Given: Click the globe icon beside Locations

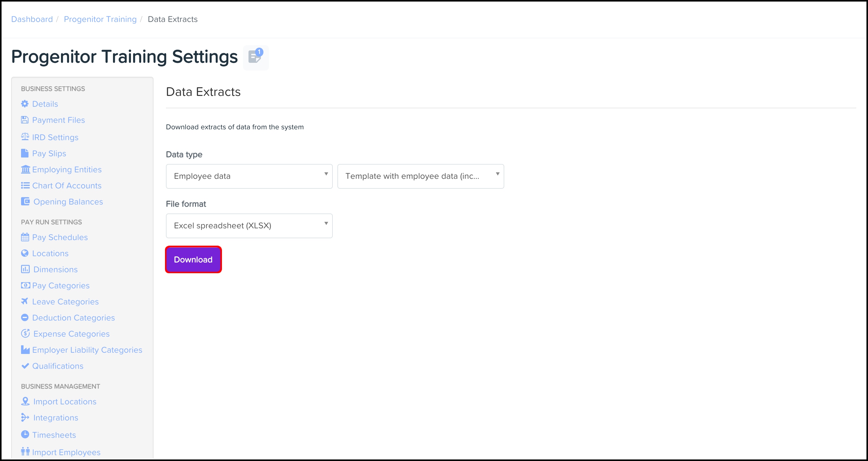Looking at the screenshot, I should pos(25,253).
